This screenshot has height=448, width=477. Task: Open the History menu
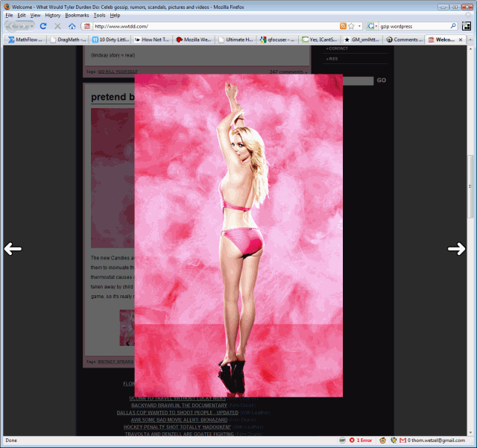pos(53,15)
